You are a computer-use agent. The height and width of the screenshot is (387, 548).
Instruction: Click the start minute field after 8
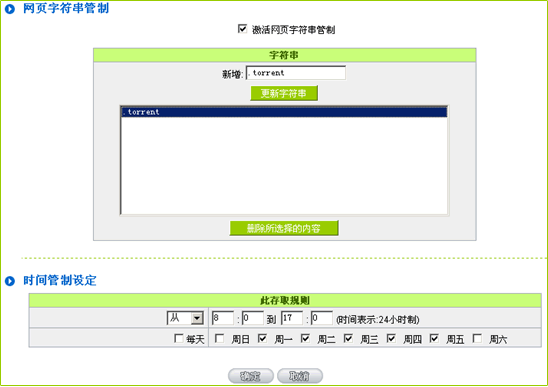(x=252, y=318)
